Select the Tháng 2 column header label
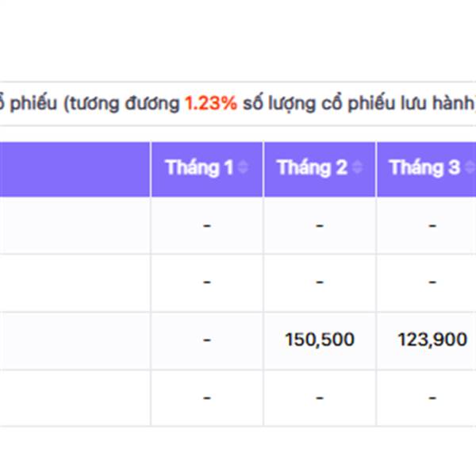Screen dimensions: 476x476 coord(312,168)
